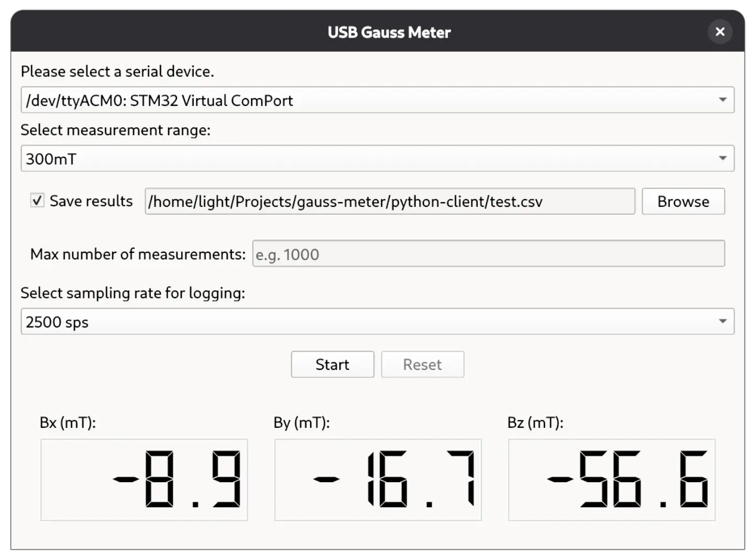Click the USB Gauss Meter title text
Image resolution: width=756 pixels, height=560 pixels.
[389, 32]
